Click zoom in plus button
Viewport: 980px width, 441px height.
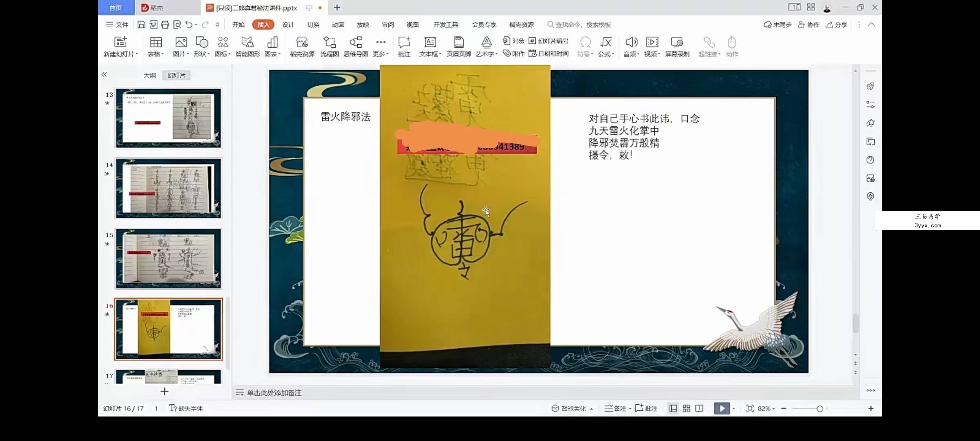coord(871,408)
